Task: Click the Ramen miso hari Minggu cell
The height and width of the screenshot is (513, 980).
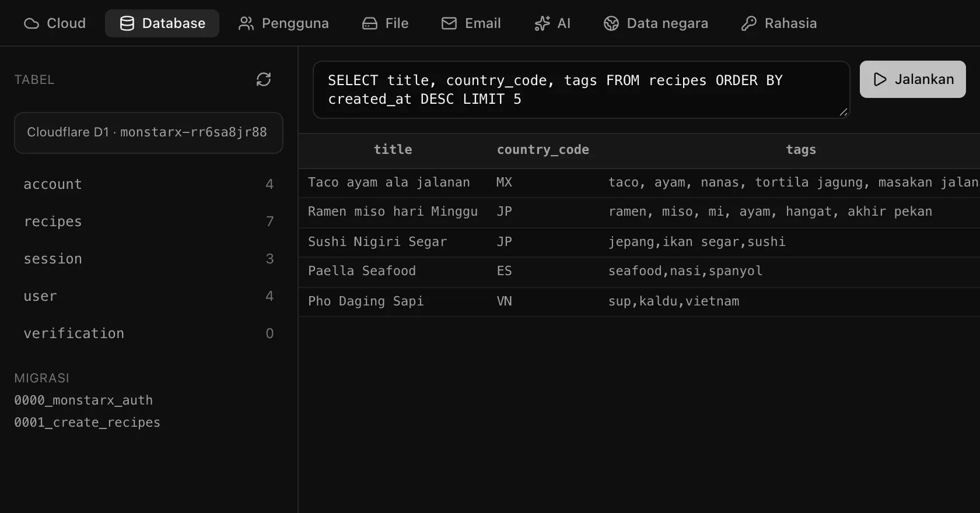Action: point(393,212)
